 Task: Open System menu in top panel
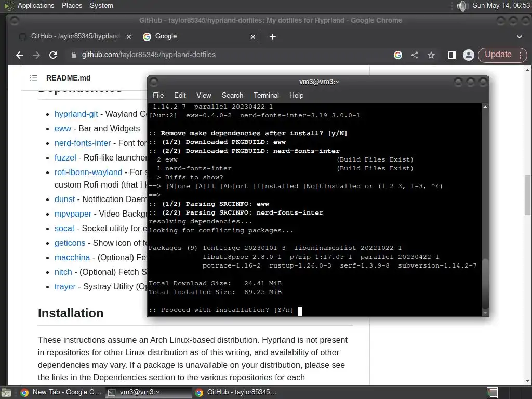(x=101, y=5)
